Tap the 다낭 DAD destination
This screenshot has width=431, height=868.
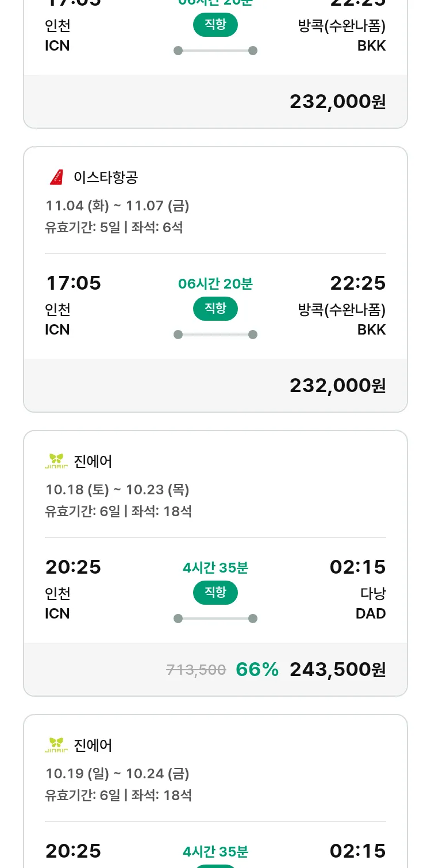(x=371, y=604)
